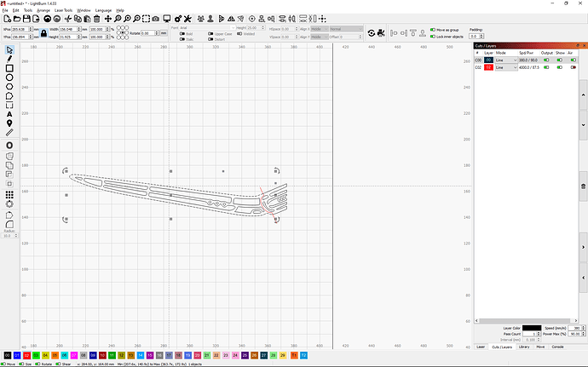Switch to the Laser tab
The height and width of the screenshot is (367, 588).
[481, 347]
